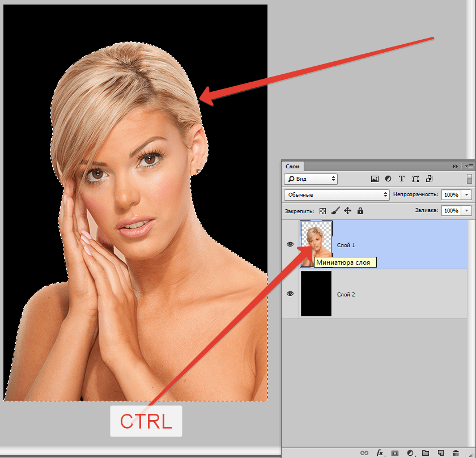Filter for adjustment layers
The height and width of the screenshot is (458, 476).
pyautogui.click(x=388, y=179)
